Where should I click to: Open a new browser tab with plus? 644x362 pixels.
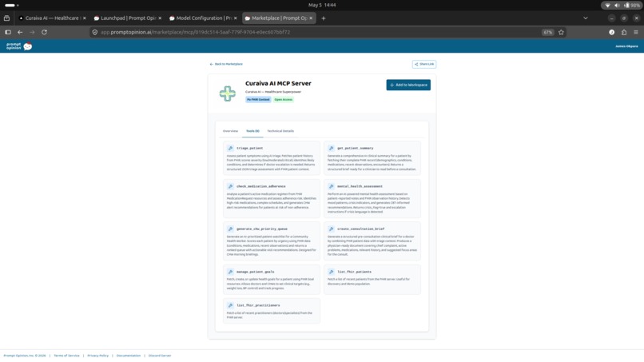(324, 18)
